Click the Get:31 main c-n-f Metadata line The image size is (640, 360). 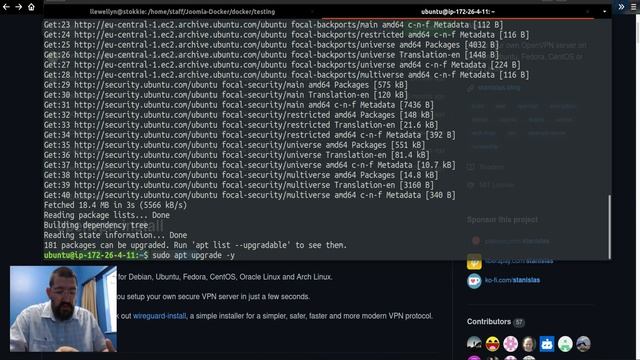(239, 105)
